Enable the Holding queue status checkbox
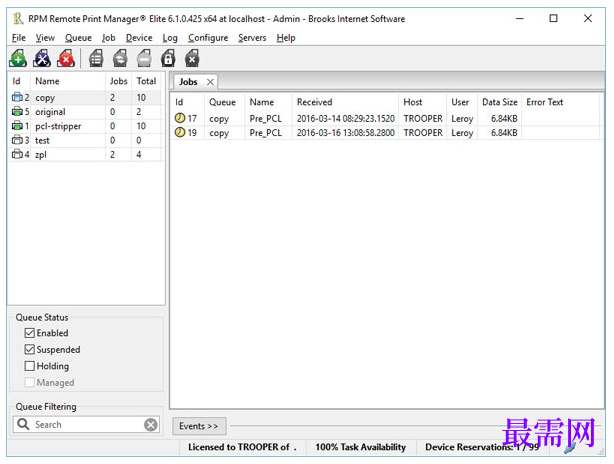The width and height of the screenshot is (614, 464). pyautogui.click(x=30, y=366)
